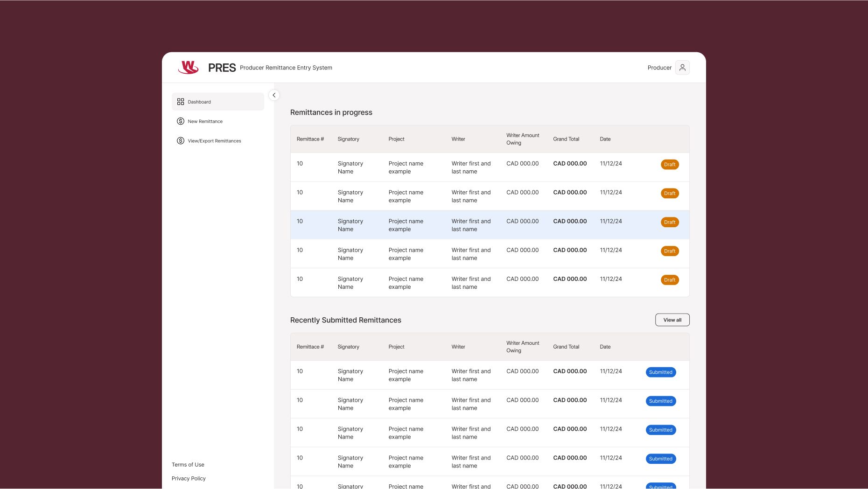Open the Privacy Policy link

point(189,479)
